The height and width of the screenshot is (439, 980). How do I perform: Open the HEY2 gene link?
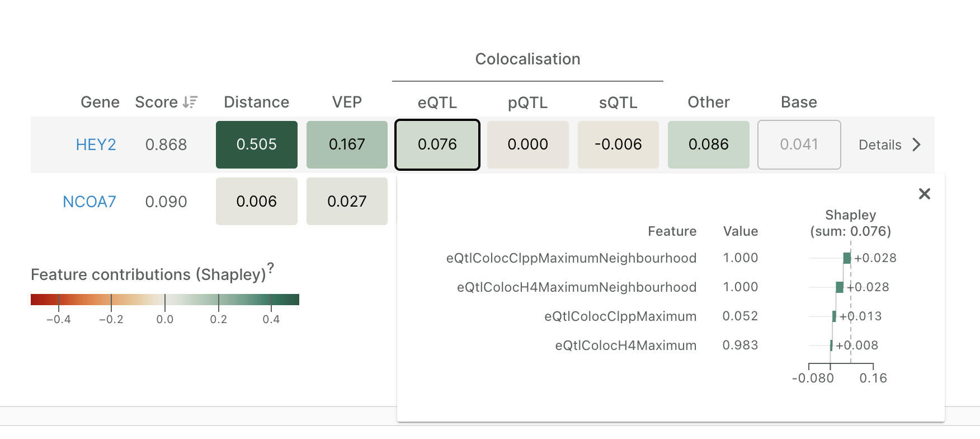[x=96, y=144]
